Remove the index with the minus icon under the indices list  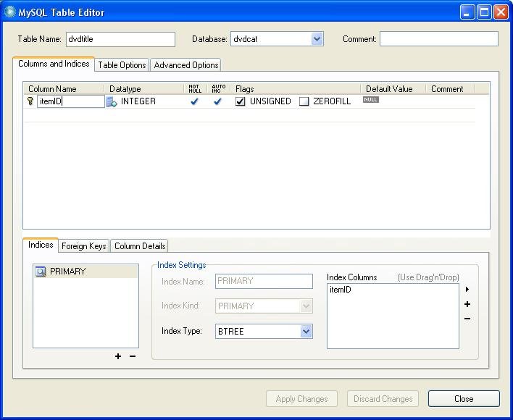click(133, 356)
